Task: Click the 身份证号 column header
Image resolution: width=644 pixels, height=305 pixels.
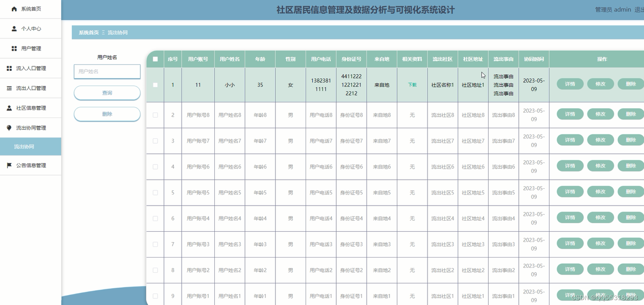Action: point(351,59)
